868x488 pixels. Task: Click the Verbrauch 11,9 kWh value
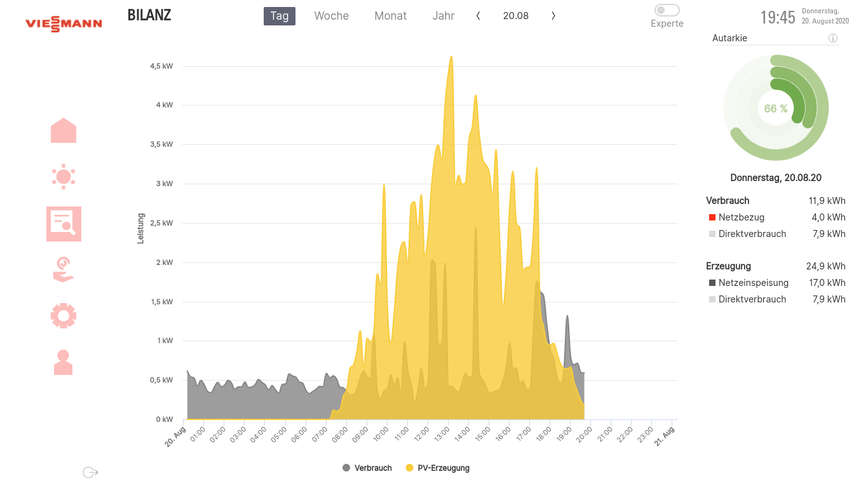coord(827,201)
